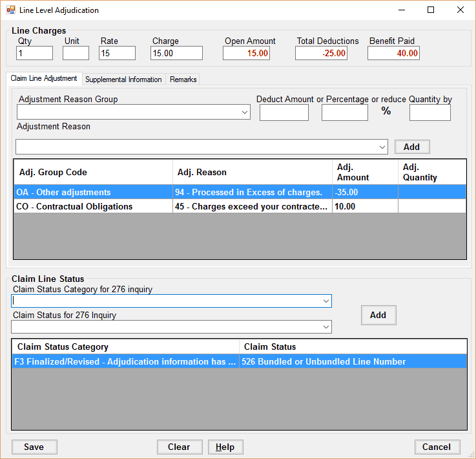The height and width of the screenshot is (459, 476).
Task: Click the Percentage input field before % sign
Action: point(344,112)
